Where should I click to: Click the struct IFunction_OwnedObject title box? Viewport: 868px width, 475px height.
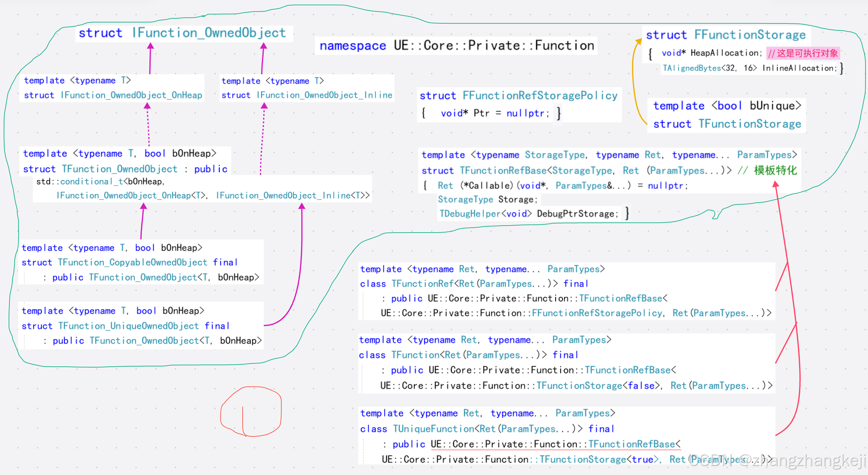(183, 33)
